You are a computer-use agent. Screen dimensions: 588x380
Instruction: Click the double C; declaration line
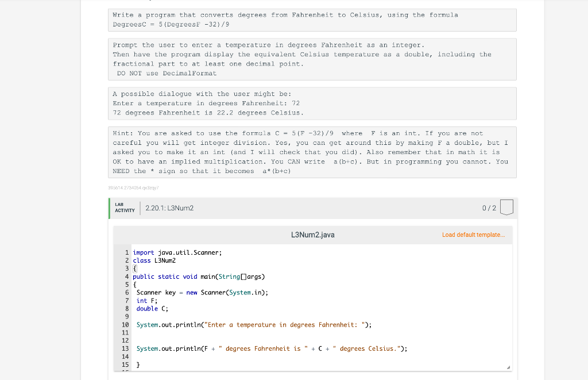pos(152,309)
